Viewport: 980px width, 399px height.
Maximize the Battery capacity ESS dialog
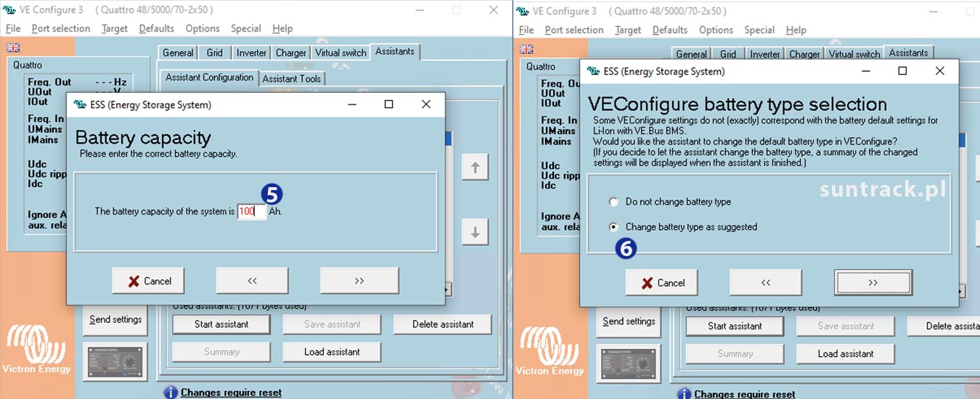coord(388,104)
